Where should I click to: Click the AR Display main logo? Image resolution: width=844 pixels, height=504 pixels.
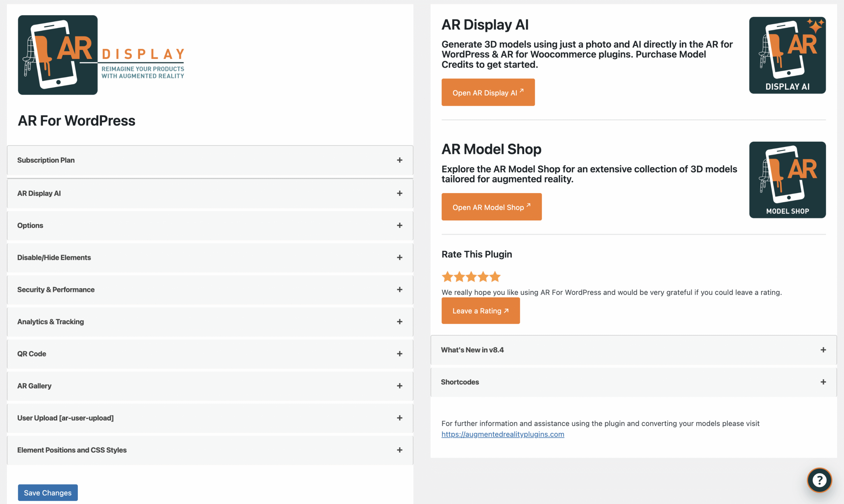coord(101,55)
